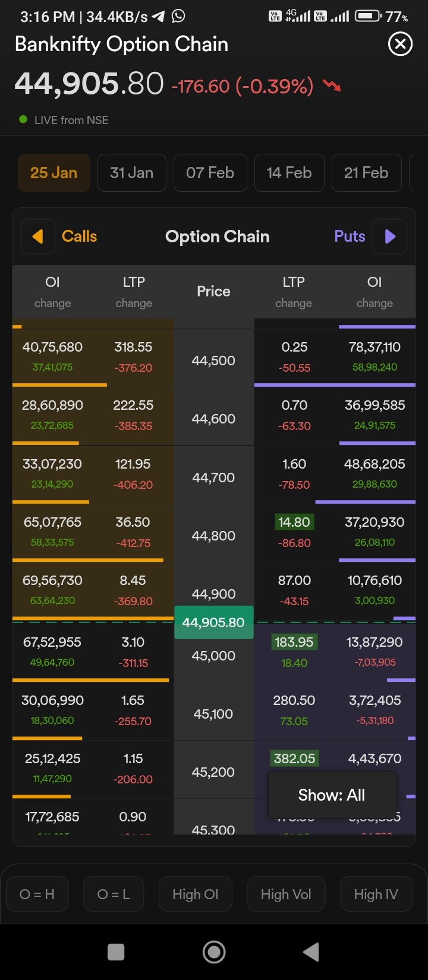
Task: Toggle the O = H filter
Action: (x=37, y=894)
